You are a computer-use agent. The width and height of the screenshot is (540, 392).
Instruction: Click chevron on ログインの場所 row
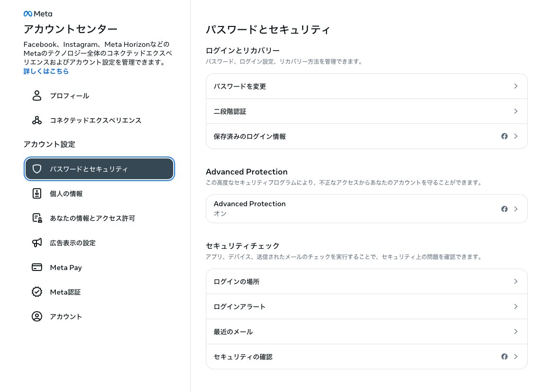(x=515, y=281)
